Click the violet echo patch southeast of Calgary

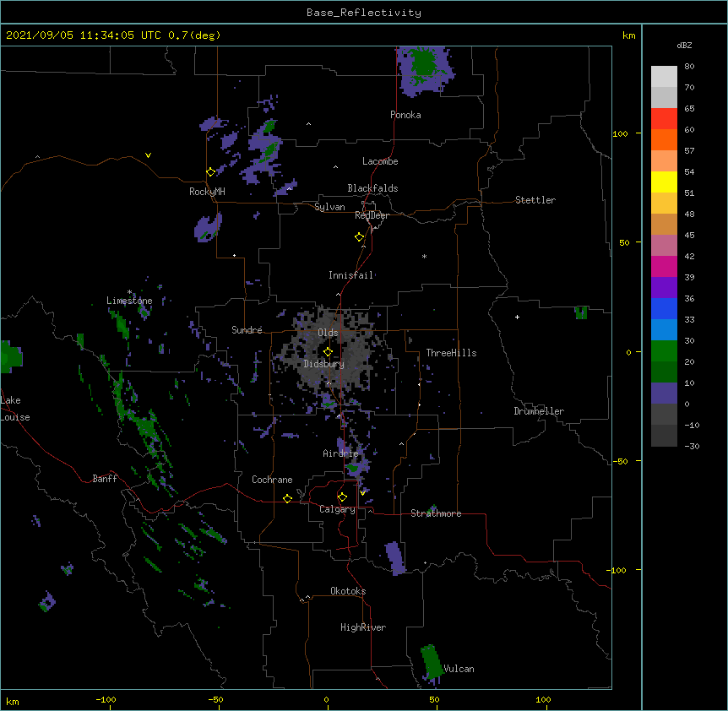tap(395, 558)
